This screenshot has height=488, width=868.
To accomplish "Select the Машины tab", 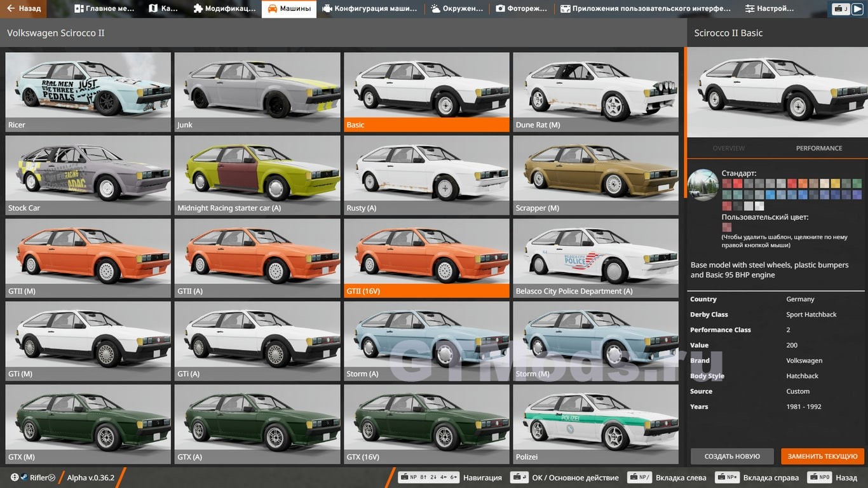I will point(289,9).
